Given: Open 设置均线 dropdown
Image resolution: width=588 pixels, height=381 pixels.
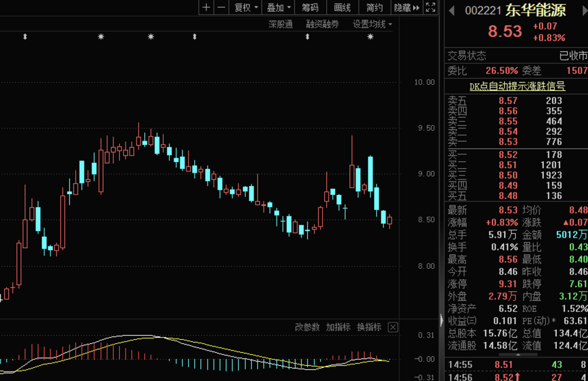Looking at the screenshot, I should [x=372, y=24].
